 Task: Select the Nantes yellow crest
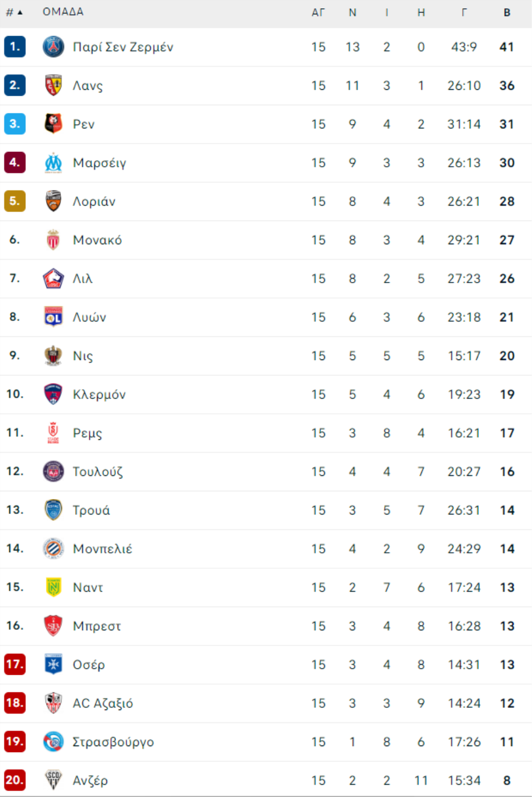coord(53,587)
